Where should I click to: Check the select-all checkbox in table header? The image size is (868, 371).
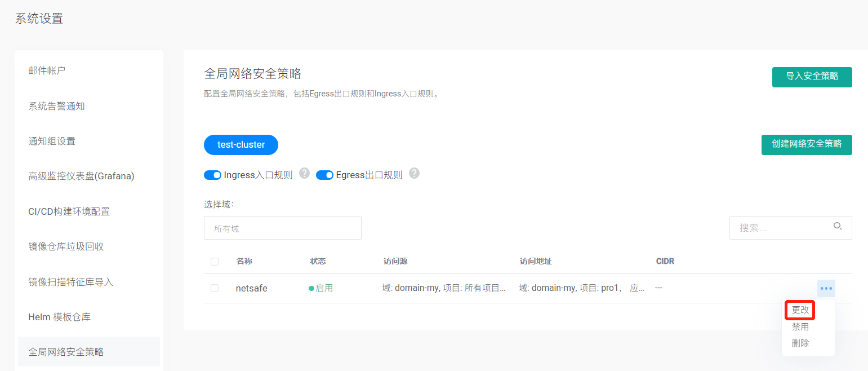215,262
